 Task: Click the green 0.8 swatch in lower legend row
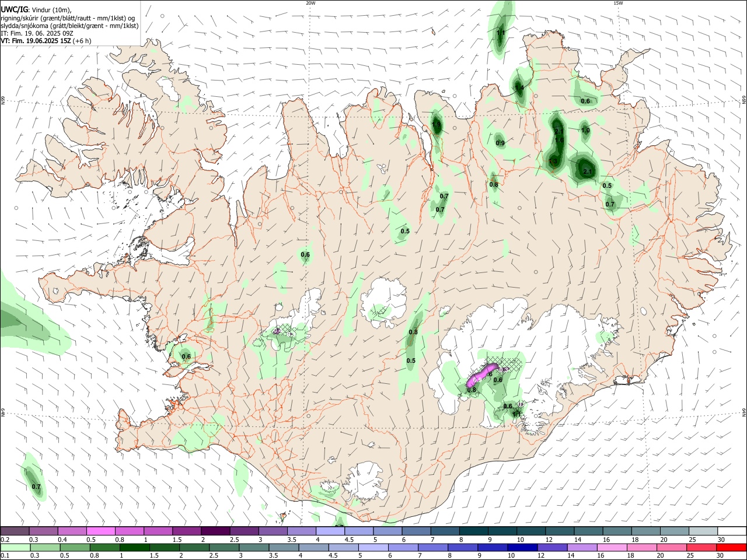coord(104,547)
